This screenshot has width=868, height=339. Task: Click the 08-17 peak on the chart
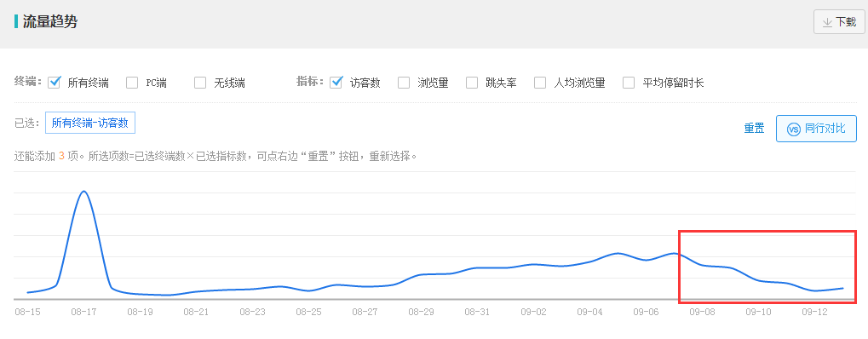pos(83,192)
